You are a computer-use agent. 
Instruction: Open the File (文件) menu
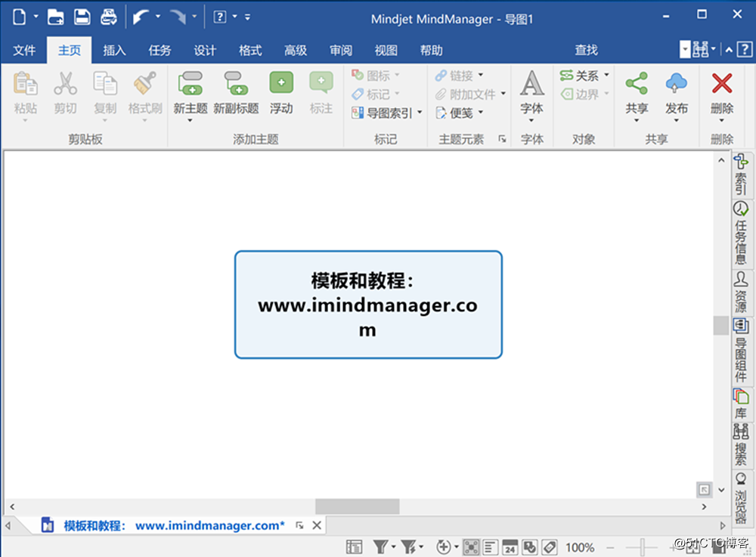(x=24, y=50)
